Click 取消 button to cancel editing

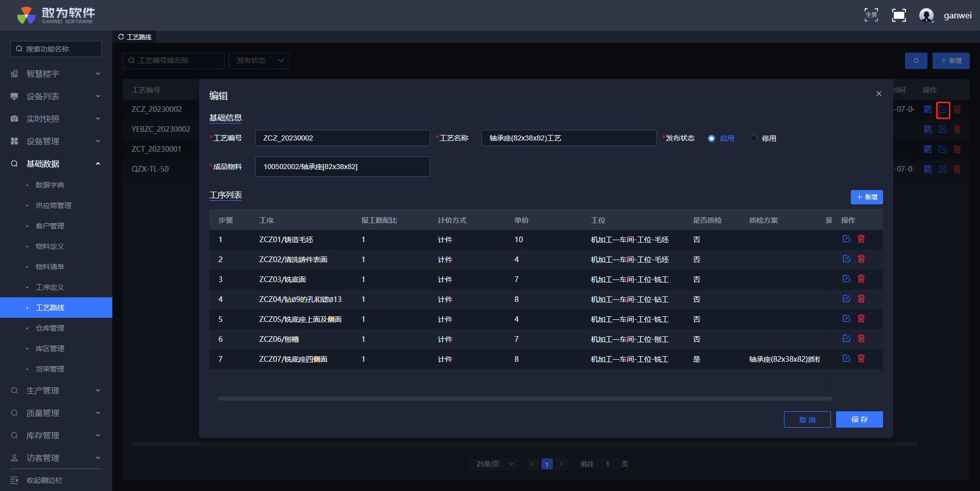point(807,419)
